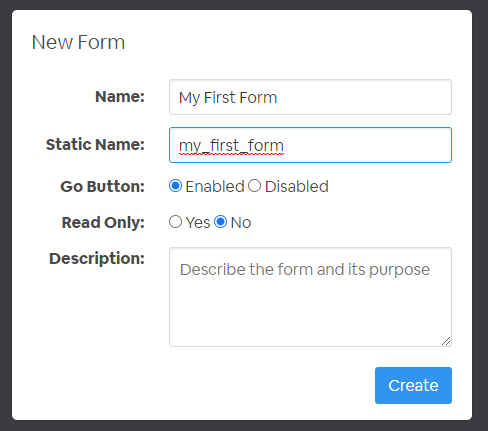Screen dimensions: 488x431
Task: Click the Read Only: label
Action: tap(103, 222)
